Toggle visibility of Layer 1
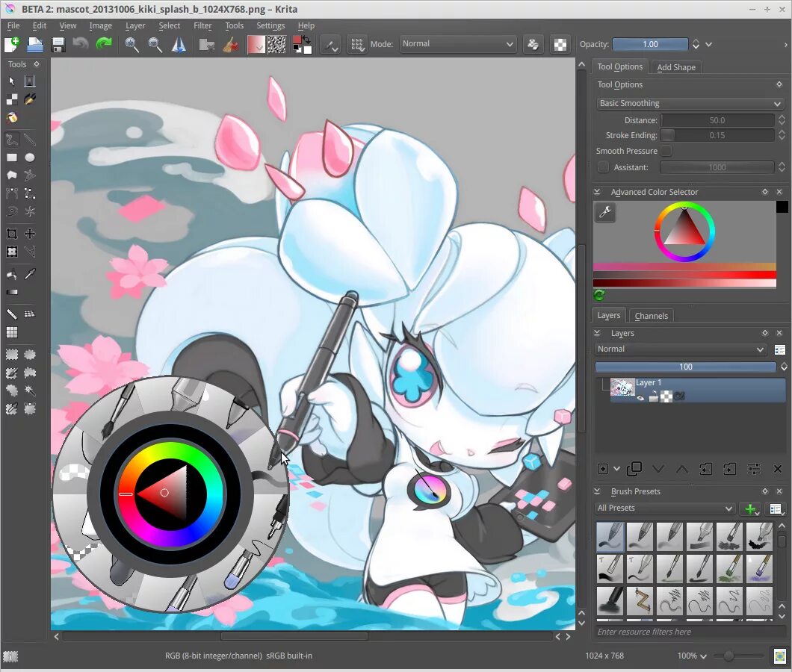 (640, 397)
